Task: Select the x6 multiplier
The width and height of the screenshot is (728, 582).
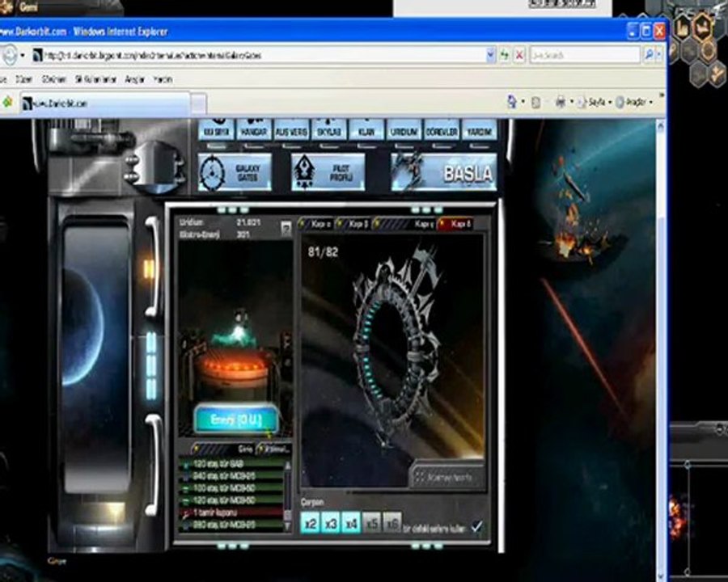Action: point(392,523)
